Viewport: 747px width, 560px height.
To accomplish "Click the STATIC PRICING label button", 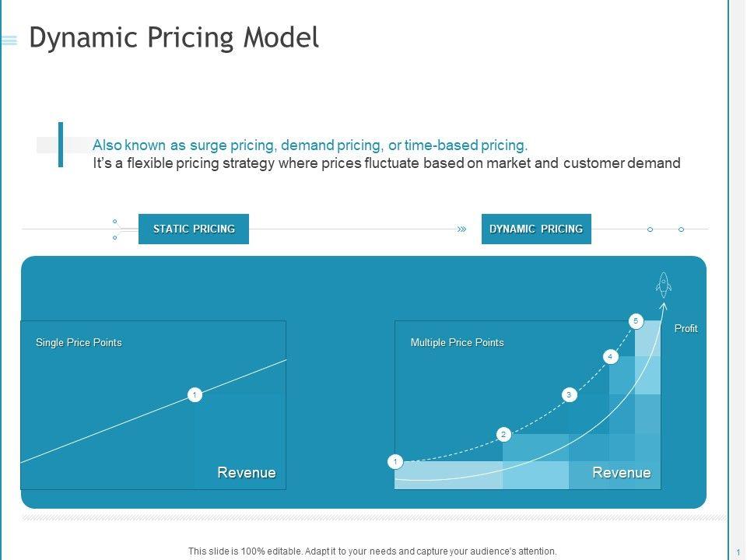I will (x=194, y=229).
